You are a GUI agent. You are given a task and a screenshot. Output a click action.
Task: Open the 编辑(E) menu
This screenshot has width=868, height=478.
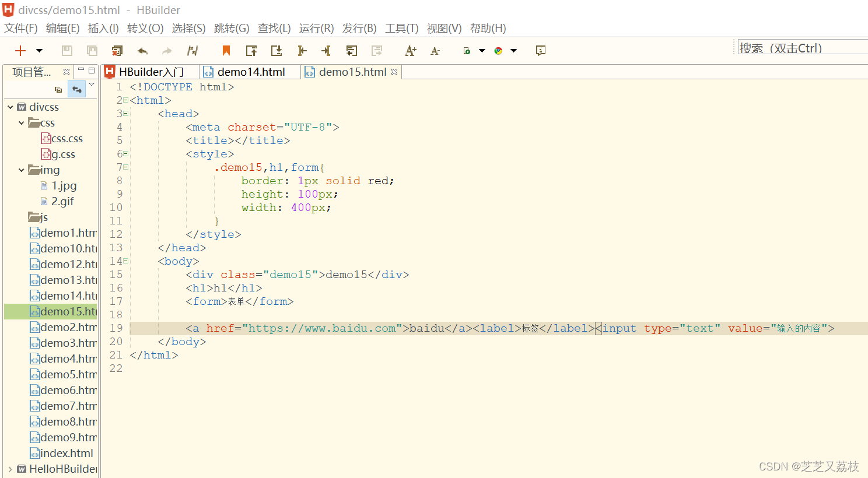click(62, 29)
